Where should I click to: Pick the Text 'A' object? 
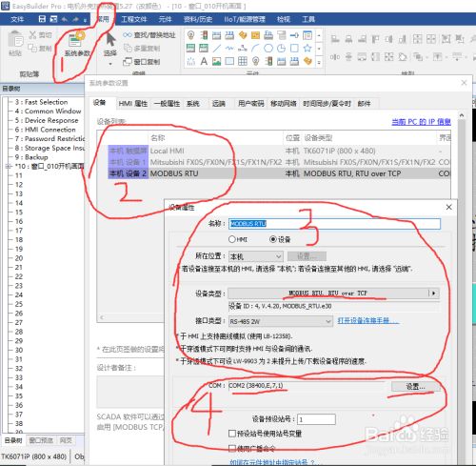[x=204, y=61]
